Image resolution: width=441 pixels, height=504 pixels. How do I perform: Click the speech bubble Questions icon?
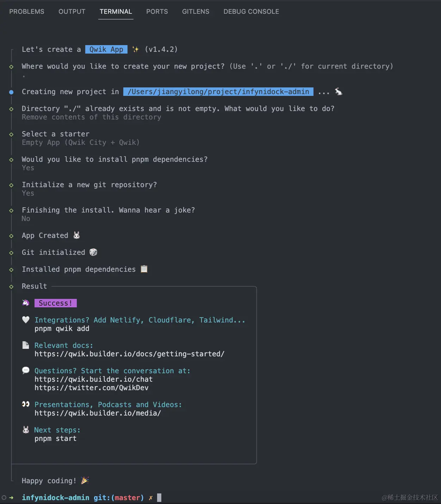pos(26,370)
